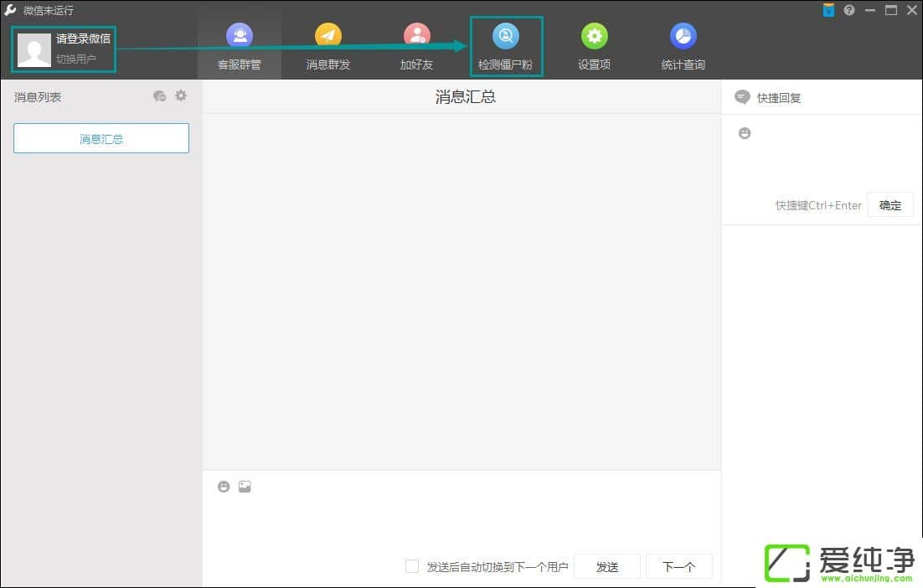The image size is (923, 588).
Task: Open 检测僵尸粉 zombie fan detection
Action: pyautogui.click(x=505, y=47)
